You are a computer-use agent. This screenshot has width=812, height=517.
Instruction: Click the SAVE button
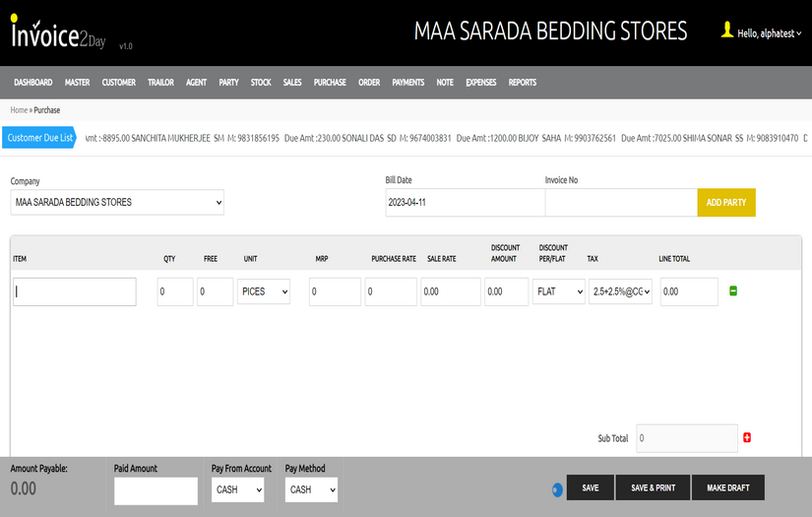pos(591,487)
